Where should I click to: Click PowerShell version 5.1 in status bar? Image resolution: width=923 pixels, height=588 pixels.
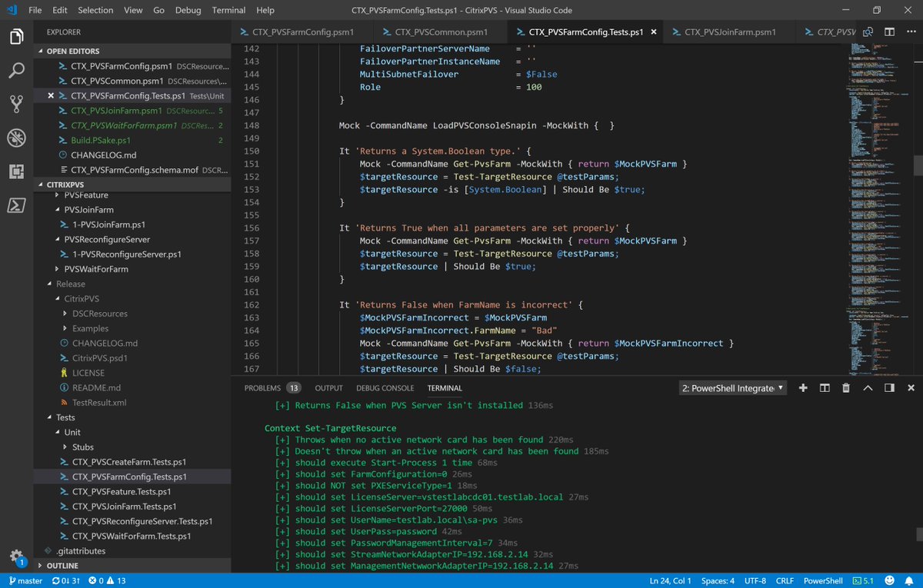861,580
